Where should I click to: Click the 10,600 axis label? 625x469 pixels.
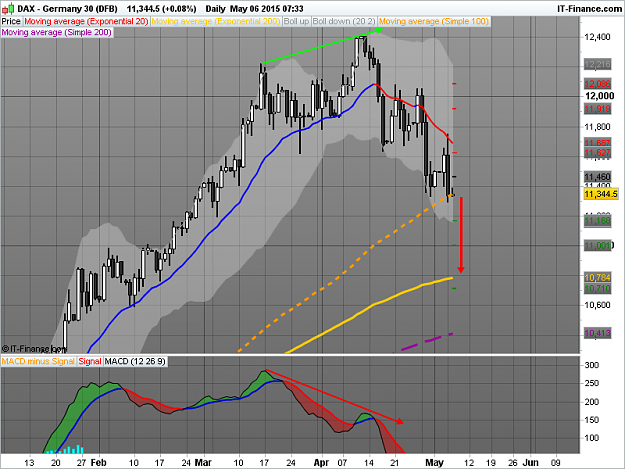point(597,305)
